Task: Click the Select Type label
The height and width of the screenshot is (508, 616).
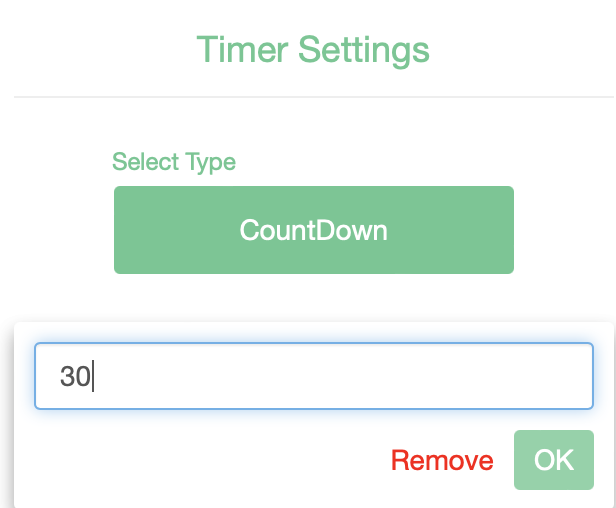Action: [x=174, y=161]
